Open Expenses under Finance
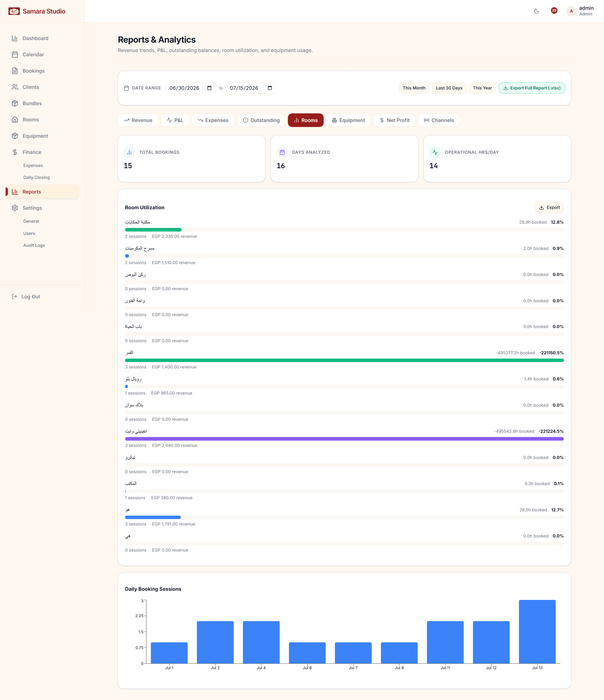604x700 pixels. click(33, 166)
